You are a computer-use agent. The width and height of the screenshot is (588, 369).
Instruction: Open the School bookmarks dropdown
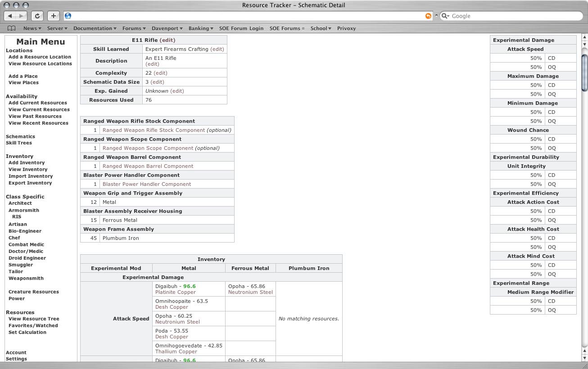pyautogui.click(x=321, y=28)
